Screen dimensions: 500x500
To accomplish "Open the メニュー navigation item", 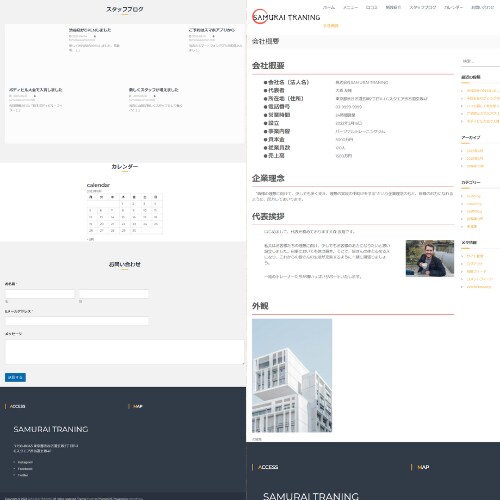I will click(x=350, y=7).
